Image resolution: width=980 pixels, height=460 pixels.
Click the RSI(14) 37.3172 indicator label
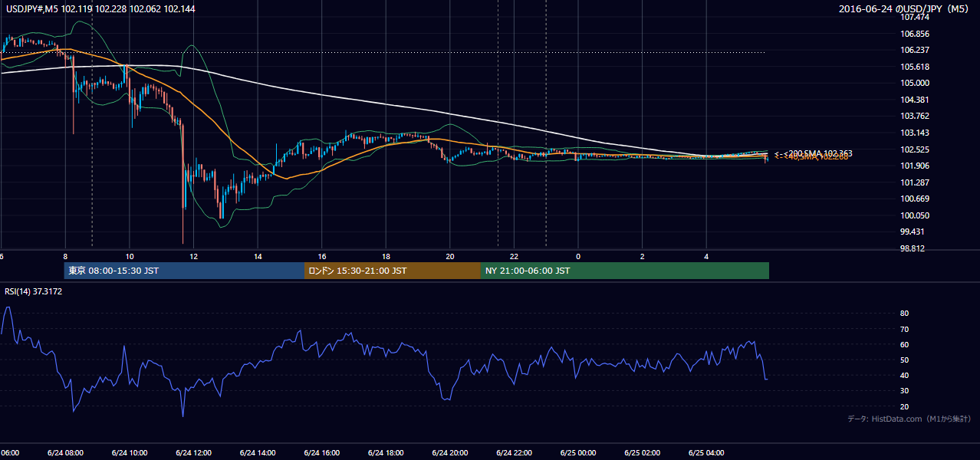tap(33, 291)
